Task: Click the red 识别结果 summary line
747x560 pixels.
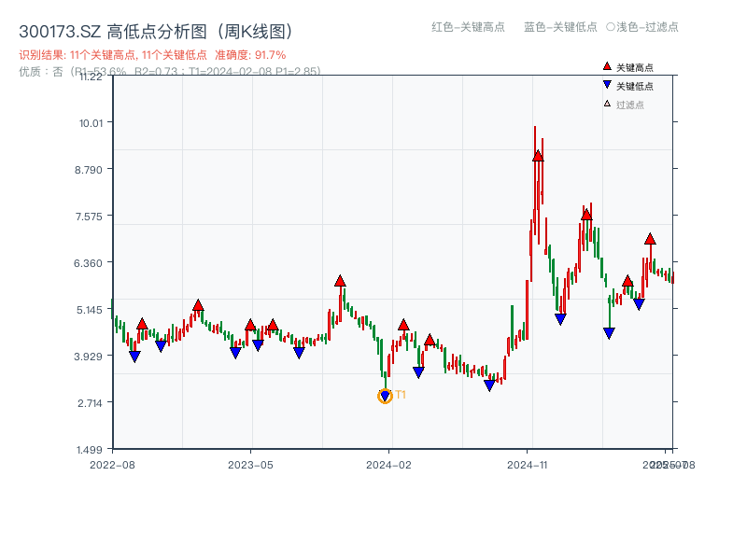Action: tap(152, 55)
